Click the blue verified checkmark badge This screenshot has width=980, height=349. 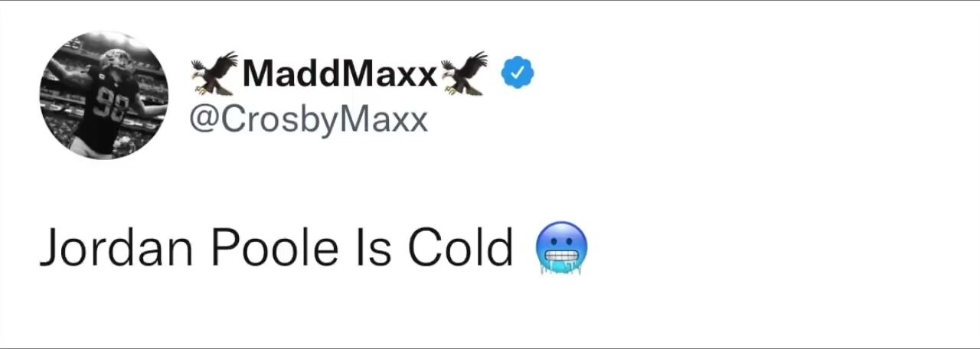pos(518,73)
